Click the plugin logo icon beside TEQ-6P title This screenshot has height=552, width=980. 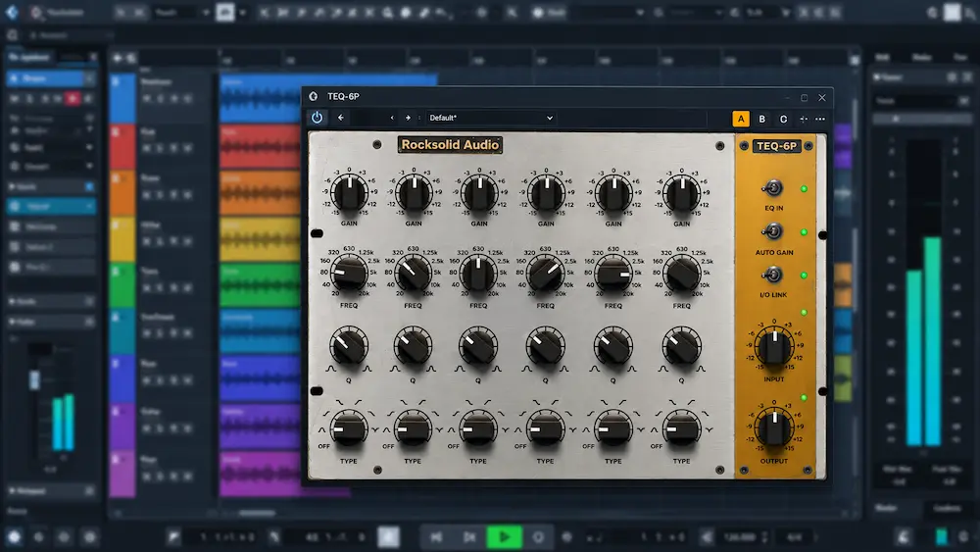[x=314, y=96]
